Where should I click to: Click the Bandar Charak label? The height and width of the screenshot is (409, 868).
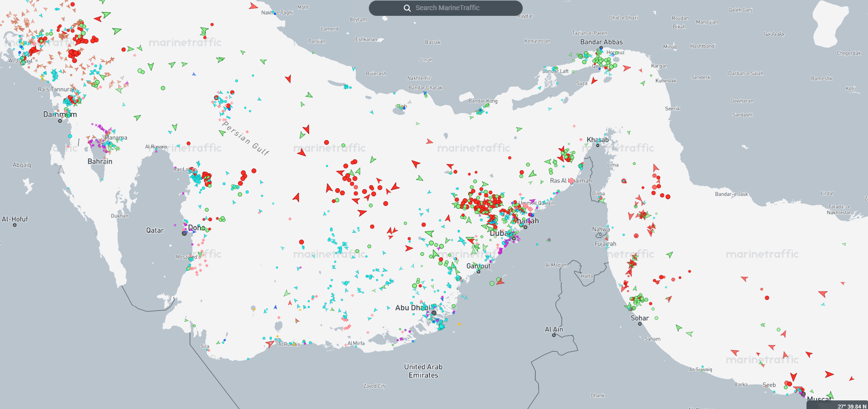click(425, 88)
